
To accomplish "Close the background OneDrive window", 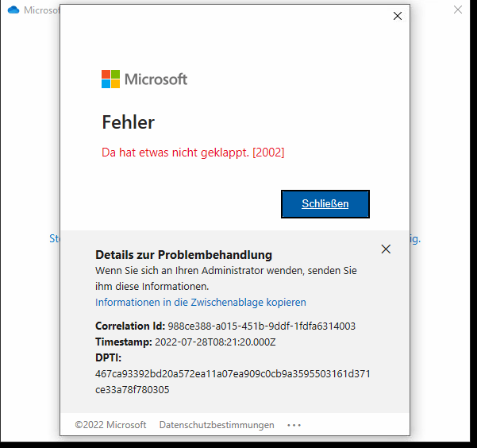I will (457, 10).
